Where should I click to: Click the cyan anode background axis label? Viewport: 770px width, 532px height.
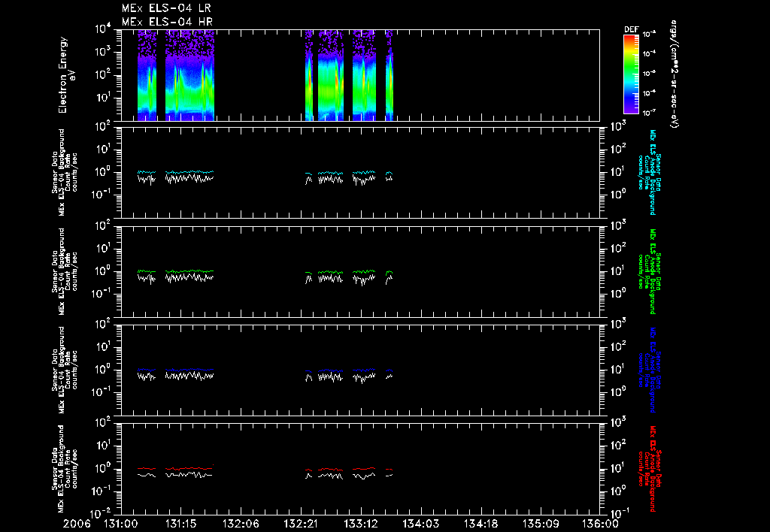[x=649, y=172]
